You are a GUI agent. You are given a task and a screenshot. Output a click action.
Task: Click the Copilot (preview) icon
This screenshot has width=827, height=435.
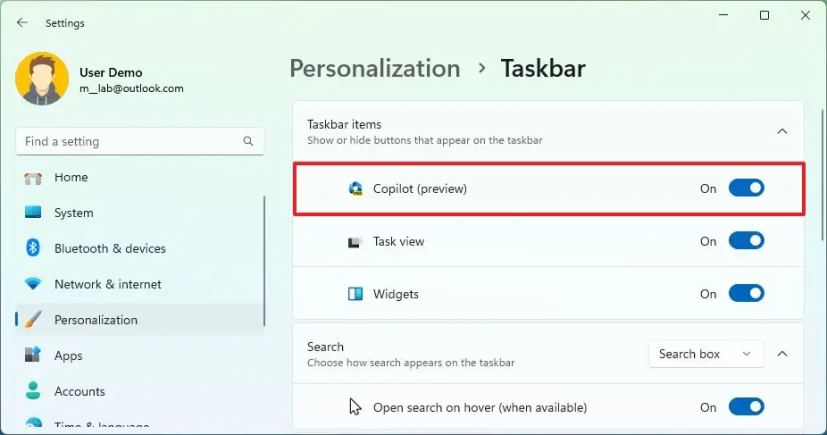[355, 189]
